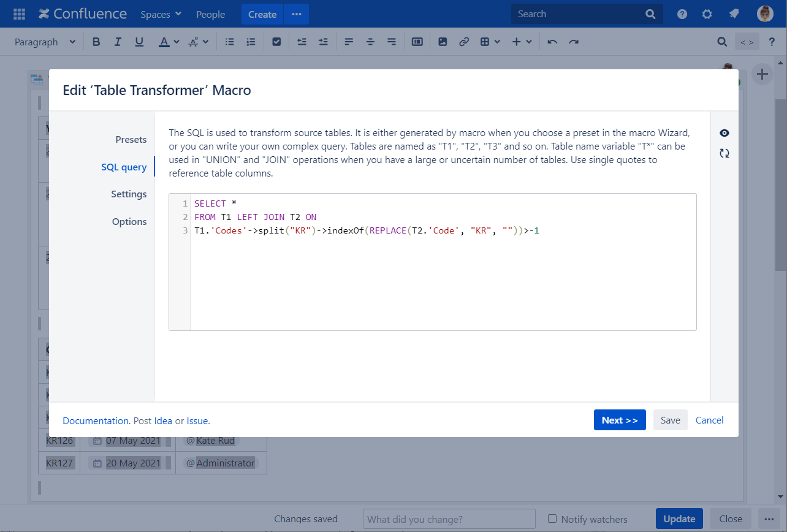Click the refresh icon in macro dialog
The image size is (787, 532).
724,154
